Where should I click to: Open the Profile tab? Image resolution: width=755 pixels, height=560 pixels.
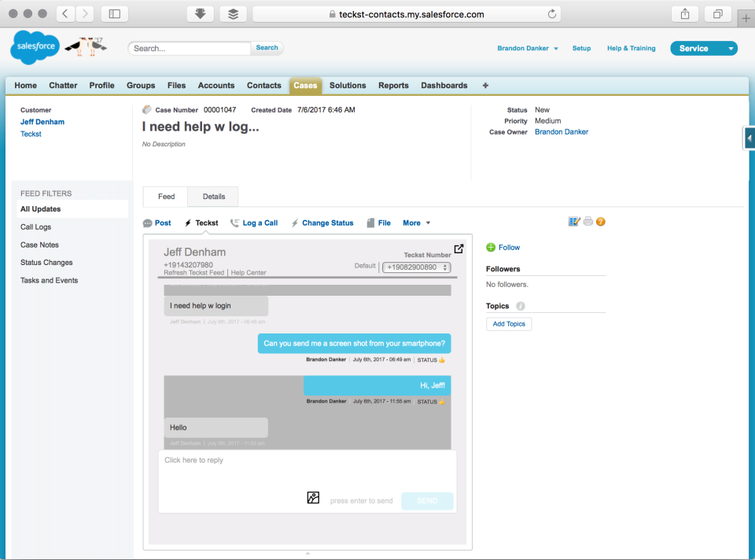[101, 85]
